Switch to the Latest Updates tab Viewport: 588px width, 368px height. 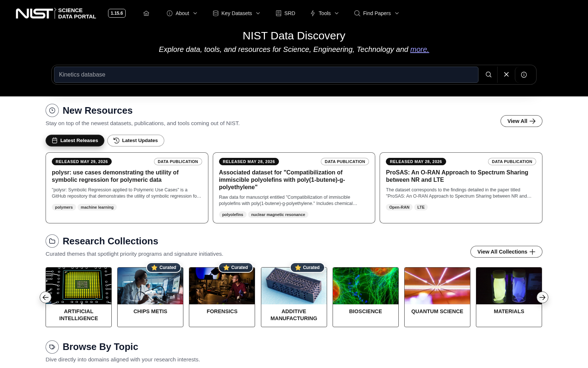pos(136,141)
